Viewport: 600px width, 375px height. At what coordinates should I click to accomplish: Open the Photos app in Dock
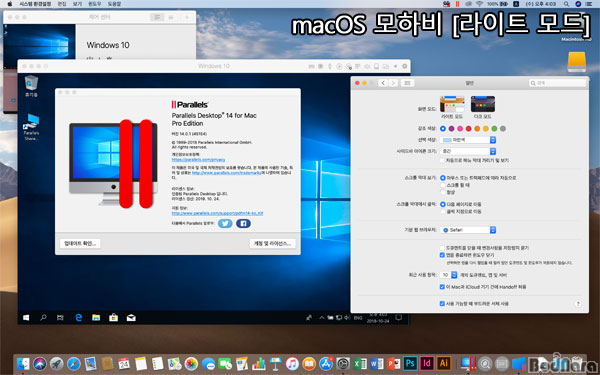pyautogui.click(x=191, y=363)
